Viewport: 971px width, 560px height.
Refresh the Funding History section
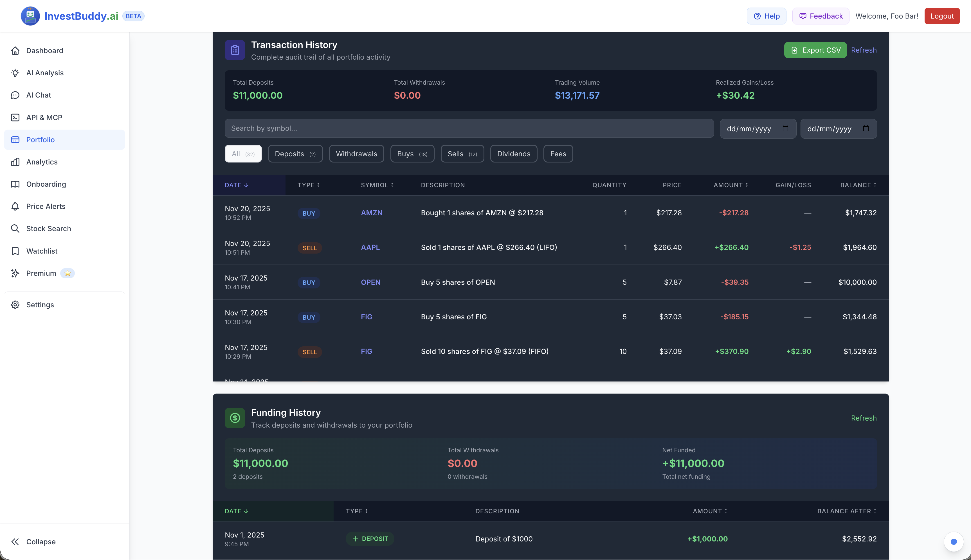864,418
